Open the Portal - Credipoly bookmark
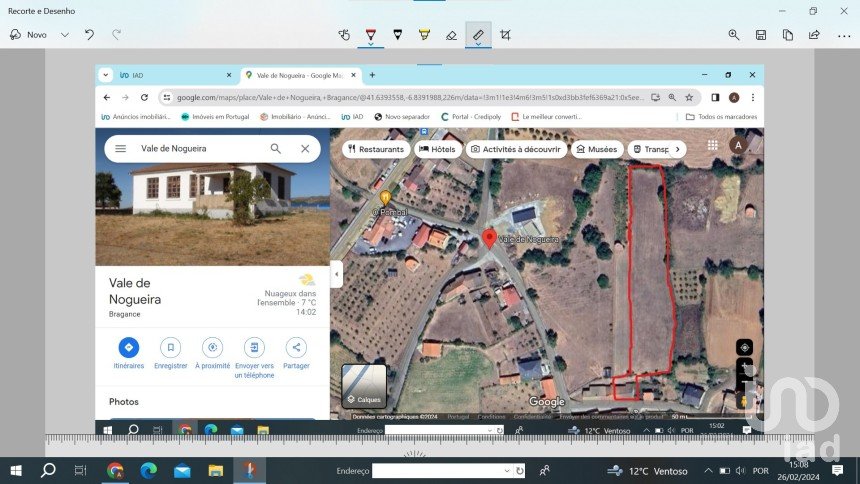The height and width of the screenshot is (484, 860). [471, 117]
